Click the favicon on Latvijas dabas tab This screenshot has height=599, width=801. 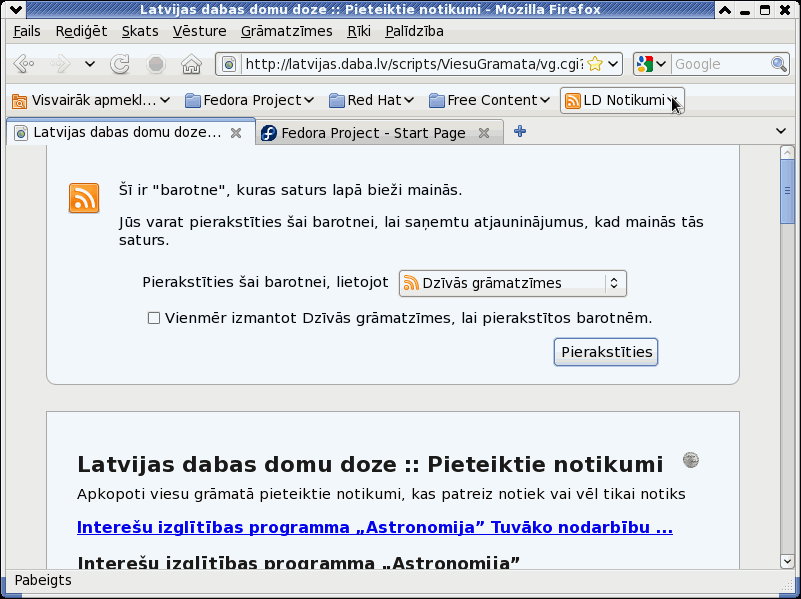21,134
